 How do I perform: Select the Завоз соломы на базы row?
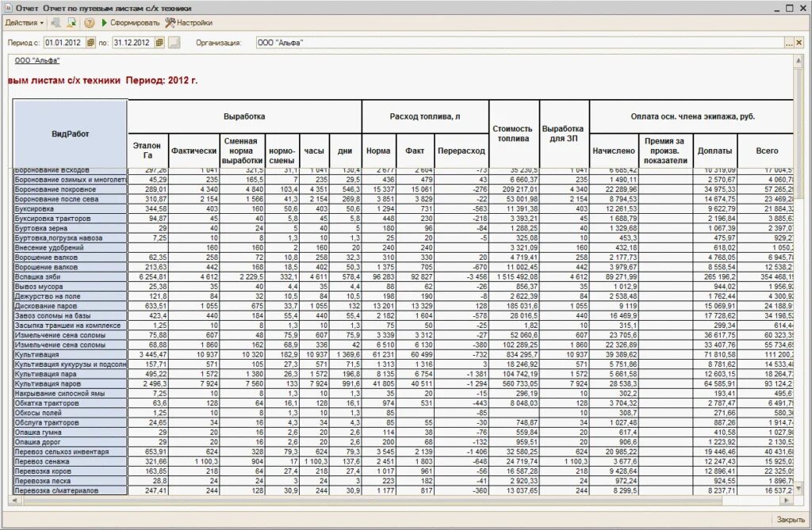coord(70,315)
